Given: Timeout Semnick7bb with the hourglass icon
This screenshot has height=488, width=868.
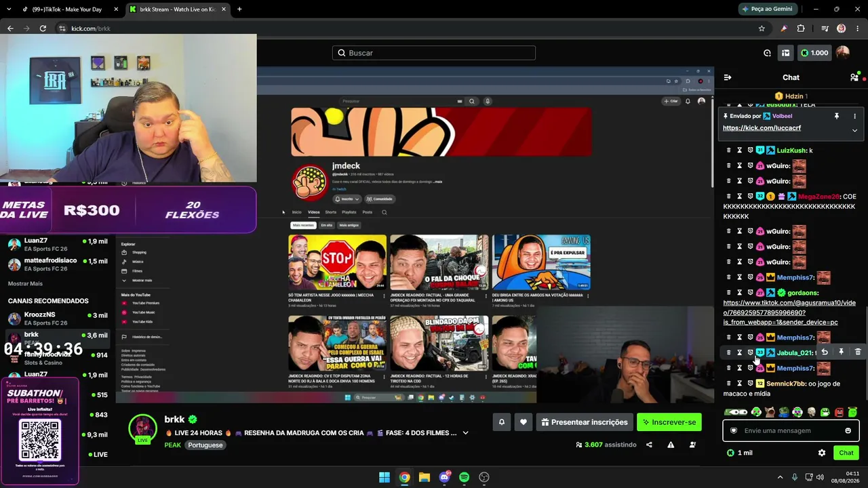Looking at the screenshot, I should (740, 384).
